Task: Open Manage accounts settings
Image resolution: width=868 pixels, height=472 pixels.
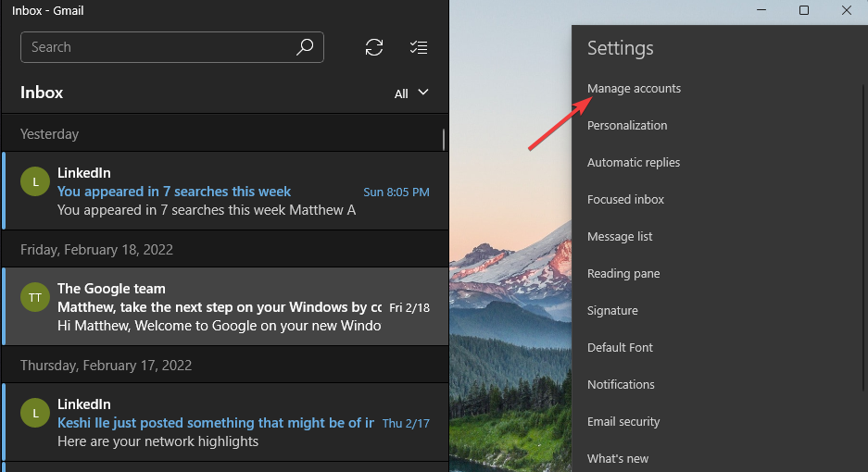Action: (634, 89)
